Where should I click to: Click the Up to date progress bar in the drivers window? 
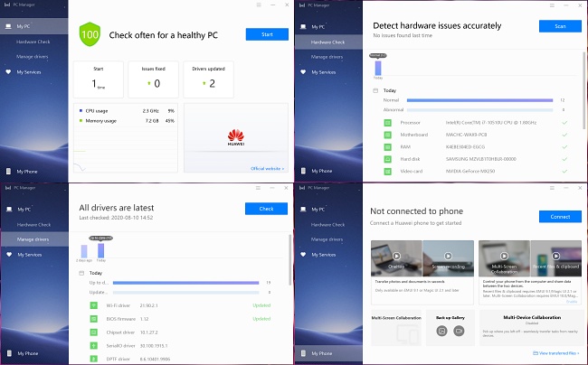[x=186, y=283]
